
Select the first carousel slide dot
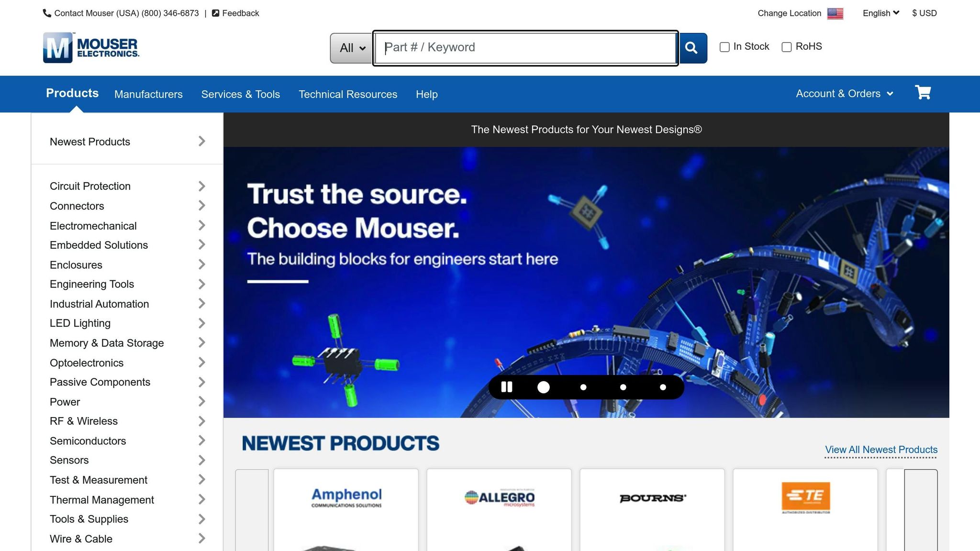coord(544,387)
